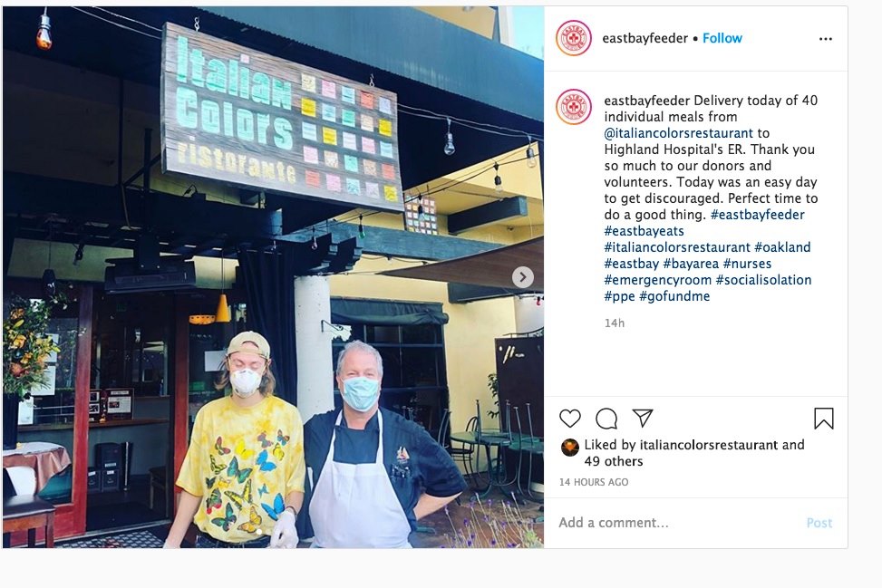Open the three-dot more options menu
The width and height of the screenshot is (882, 588).
(x=825, y=39)
